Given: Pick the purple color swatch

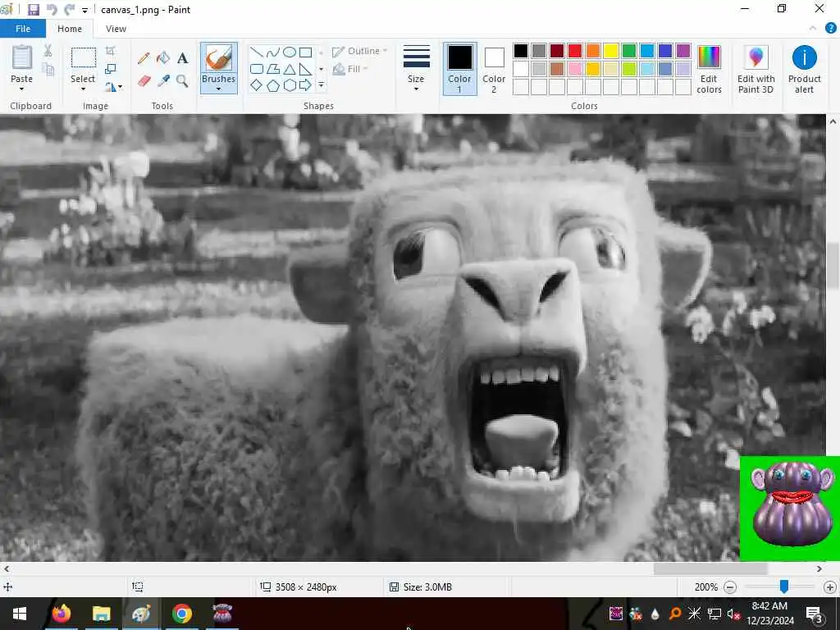Looking at the screenshot, I should pos(683,51).
